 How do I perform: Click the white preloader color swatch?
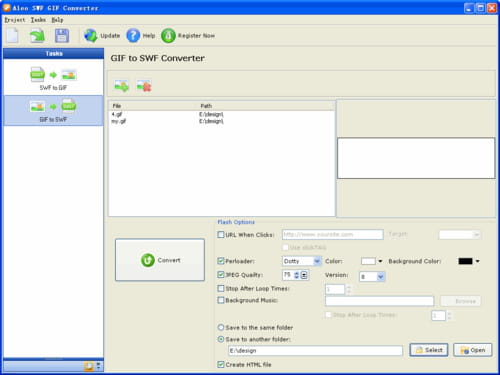[368, 261]
